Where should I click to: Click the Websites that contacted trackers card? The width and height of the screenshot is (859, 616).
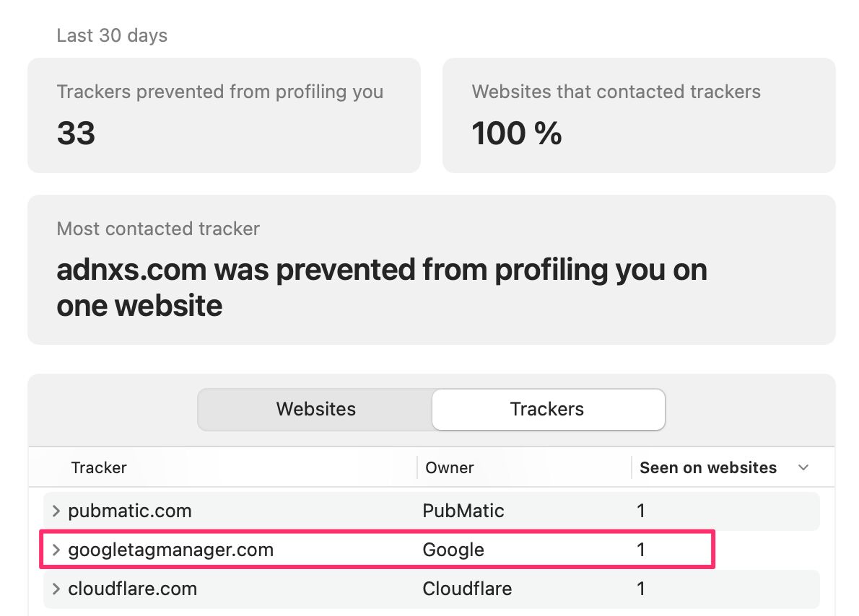point(639,115)
